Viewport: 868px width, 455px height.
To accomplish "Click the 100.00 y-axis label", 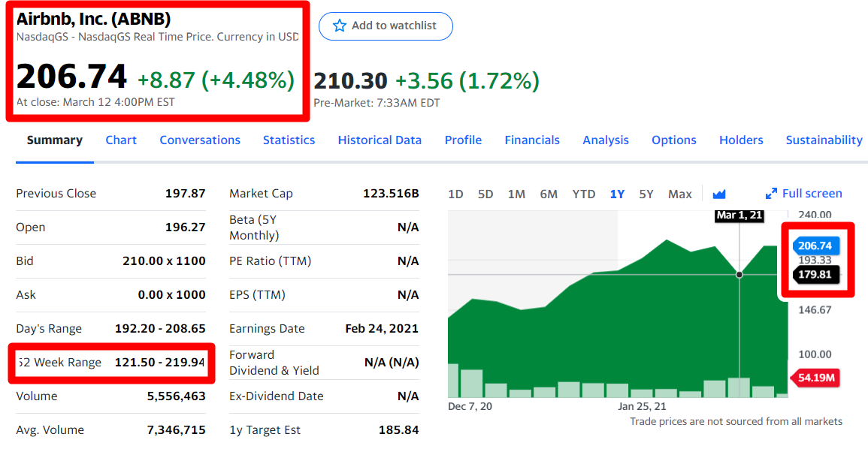I will [x=815, y=354].
